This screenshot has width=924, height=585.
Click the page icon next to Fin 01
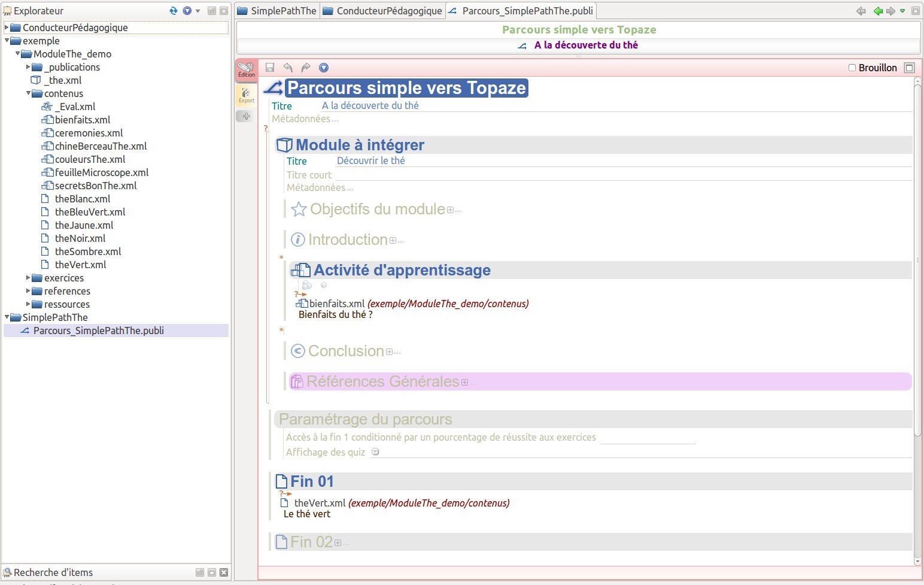pyautogui.click(x=281, y=481)
